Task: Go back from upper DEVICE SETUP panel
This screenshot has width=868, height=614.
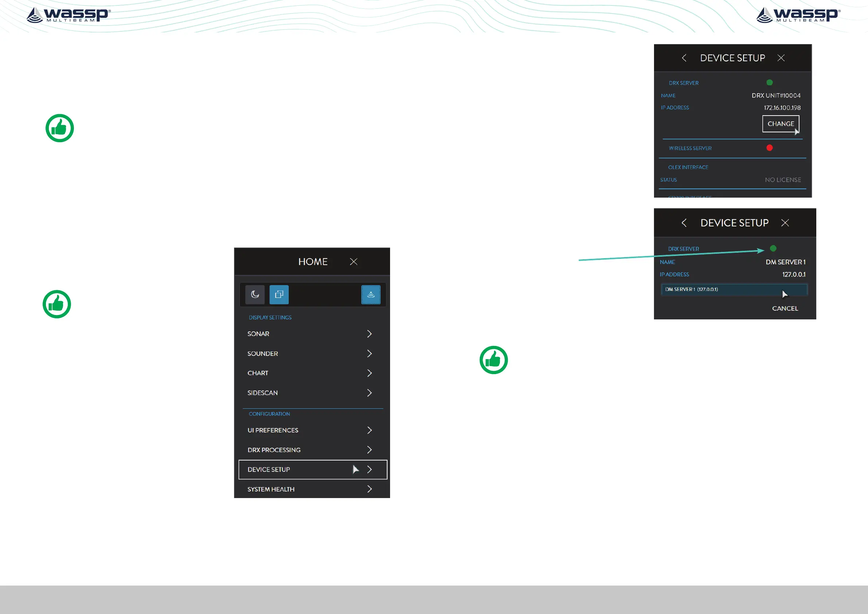Action: coord(684,58)
